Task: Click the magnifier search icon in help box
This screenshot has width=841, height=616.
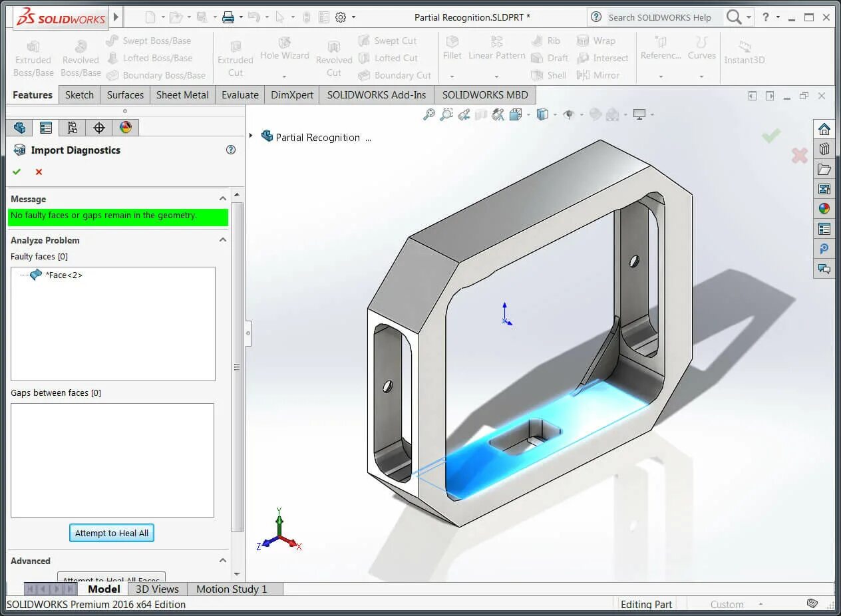Action: click(x=733, y=17)
